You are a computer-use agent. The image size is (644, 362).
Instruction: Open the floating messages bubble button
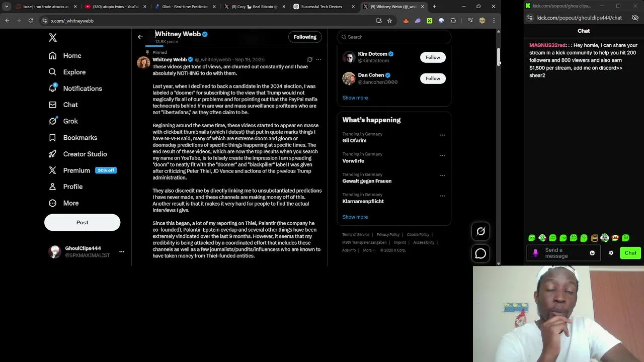[480, 253]
